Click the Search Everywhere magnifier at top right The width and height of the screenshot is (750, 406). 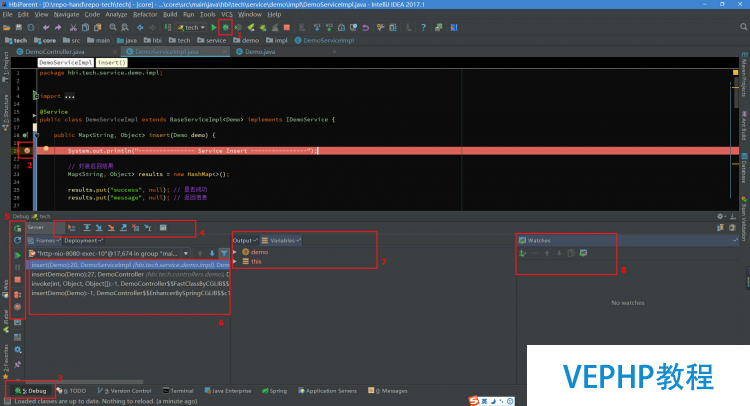pos(743,27)
